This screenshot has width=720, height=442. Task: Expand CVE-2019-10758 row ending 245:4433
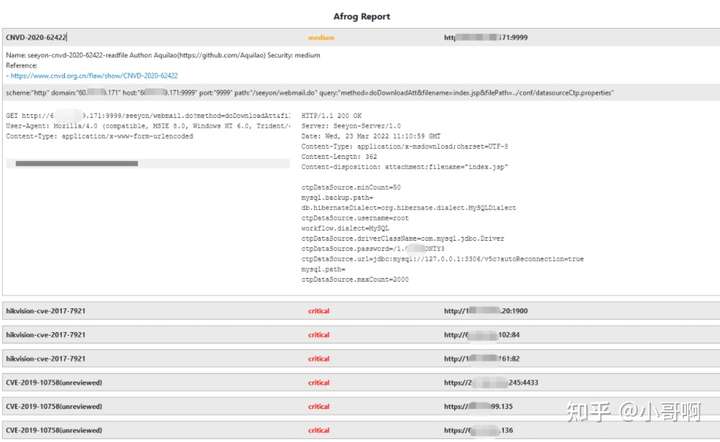pos(361,382)
